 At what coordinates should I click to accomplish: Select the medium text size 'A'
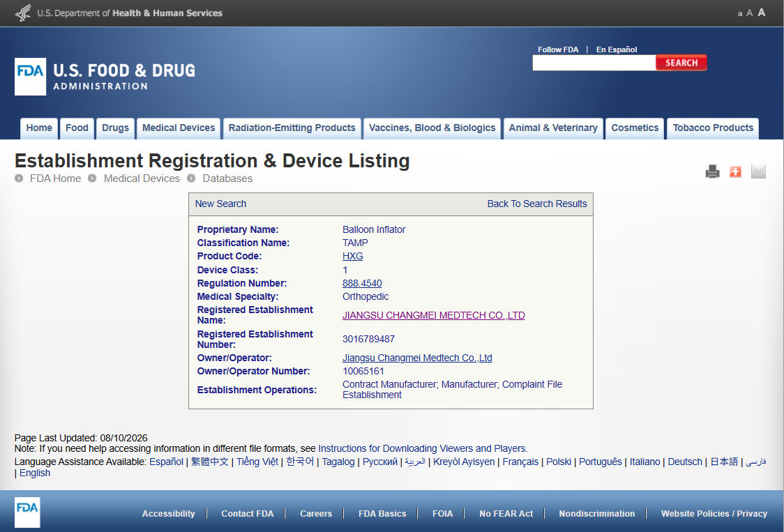click(x=750, y=13)
